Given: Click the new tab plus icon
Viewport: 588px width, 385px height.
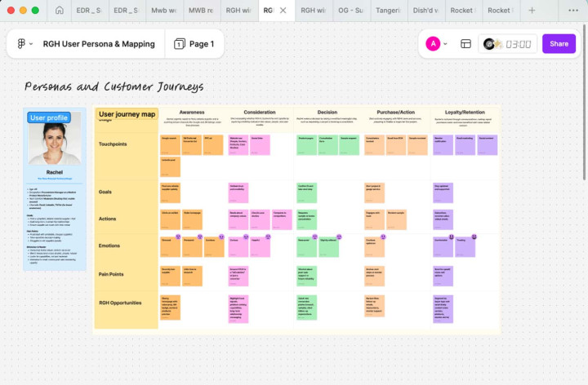Looking at the screenshot, I should 532,11.
